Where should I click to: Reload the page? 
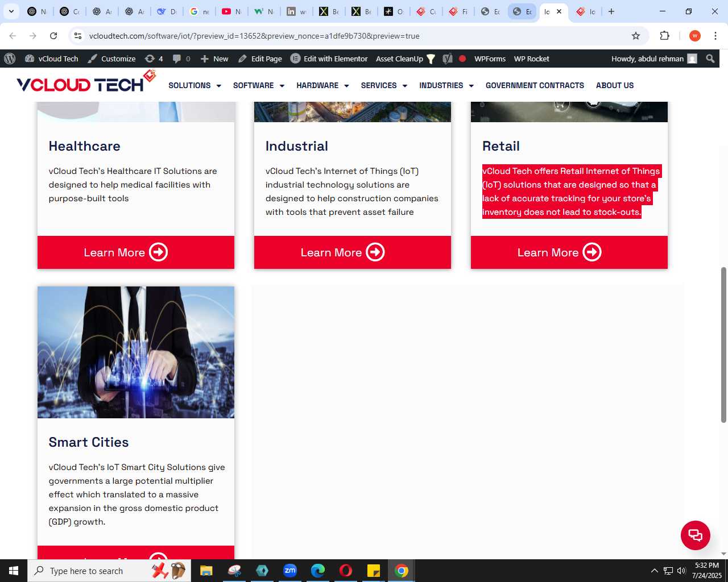tap(53, 36)
